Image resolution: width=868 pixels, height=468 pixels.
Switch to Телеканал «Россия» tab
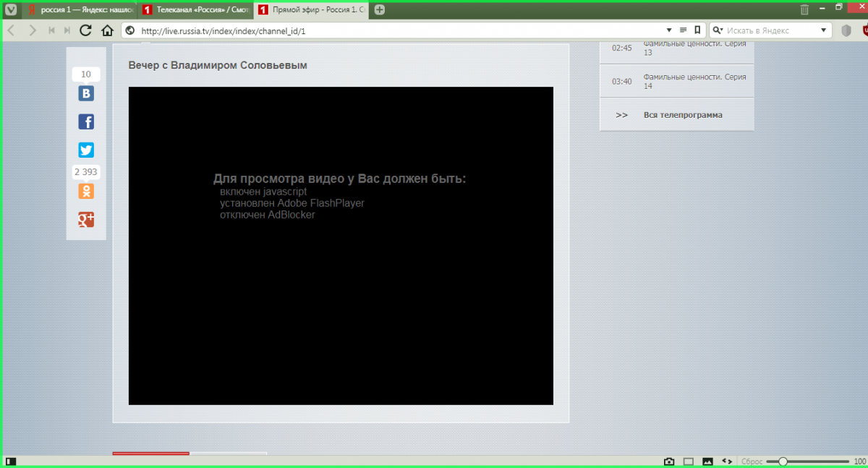tap(194, 10)
